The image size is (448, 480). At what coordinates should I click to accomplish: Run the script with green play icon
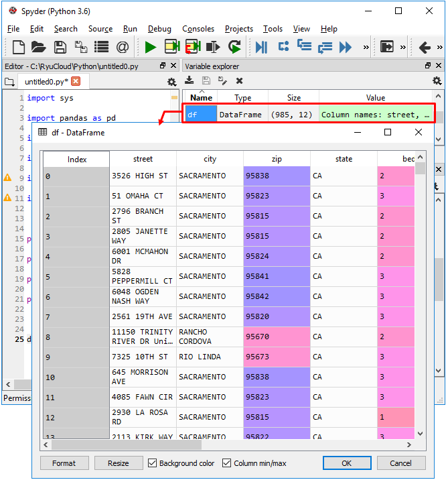[150, 47]
